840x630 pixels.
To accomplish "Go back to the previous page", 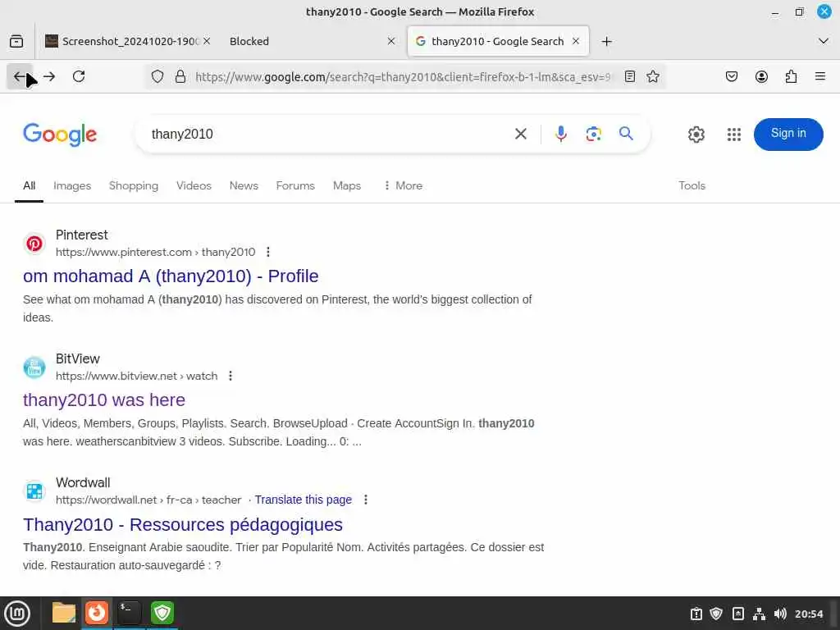I will pyautogui.click(x=20, y=76).
